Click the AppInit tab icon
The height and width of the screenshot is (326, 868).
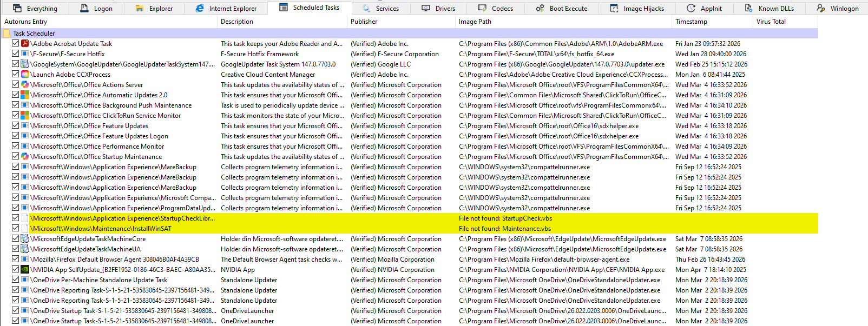pos(691,8)
